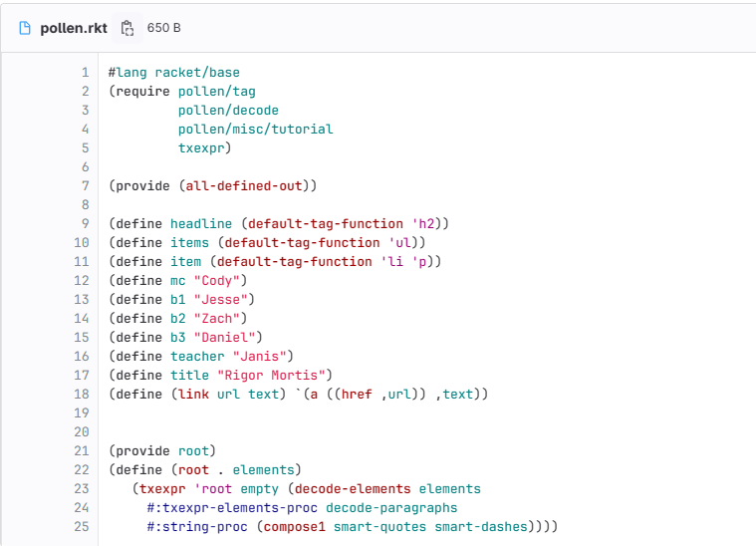Select line number 8
The height and width of the screenshot is (546, 756).
86,204
